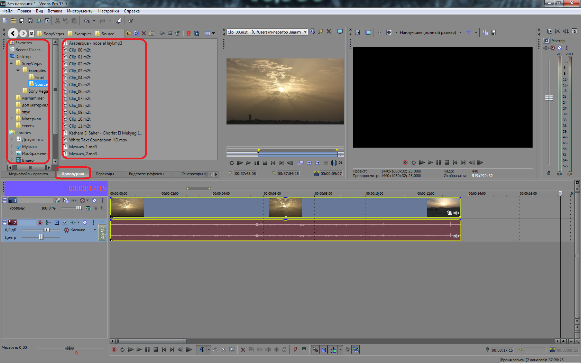Open the edit tool dropdown arrow
The height and width of the screenshot is (363, 581).
pyautogui.click(x=209, y=349)
